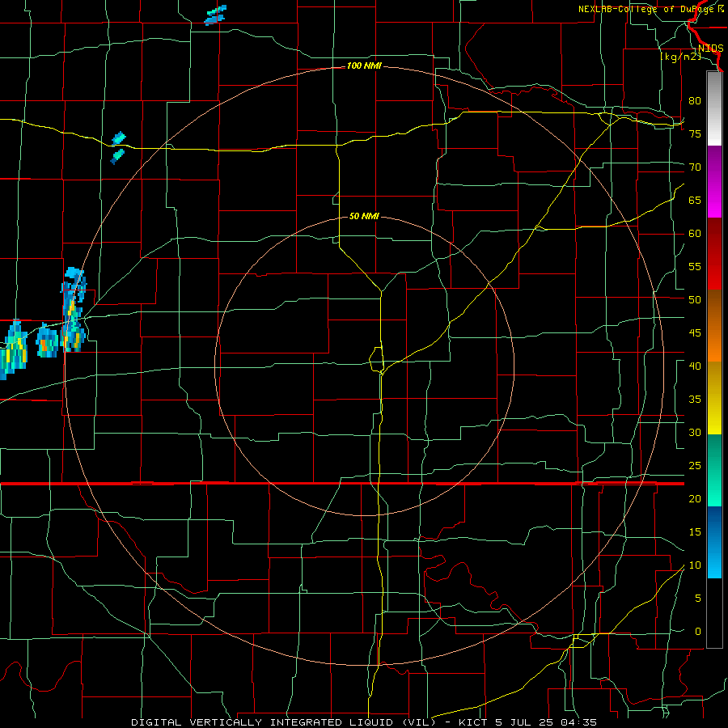The height and width of the screenshot is (728, 728).
Task: Click the '35' value on the scale
Action: (x=695, y=400)
